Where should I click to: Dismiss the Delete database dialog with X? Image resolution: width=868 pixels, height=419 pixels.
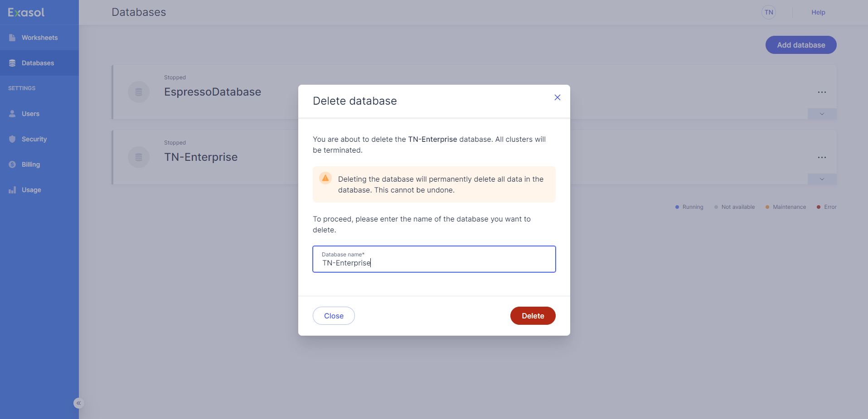point(558,97)
